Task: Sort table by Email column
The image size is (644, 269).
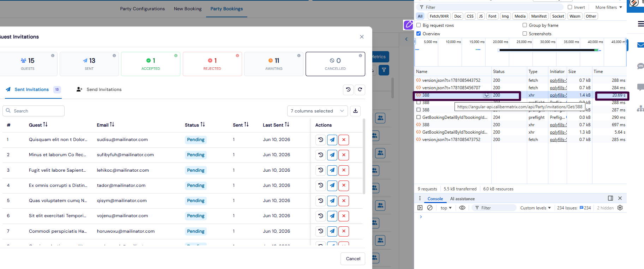Action: (106, 125)
